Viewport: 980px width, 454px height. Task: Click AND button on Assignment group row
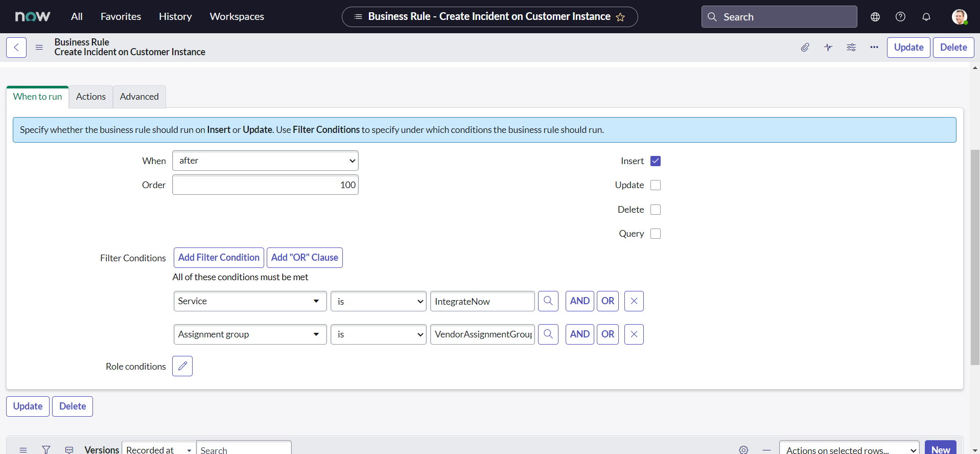[580, 334]
